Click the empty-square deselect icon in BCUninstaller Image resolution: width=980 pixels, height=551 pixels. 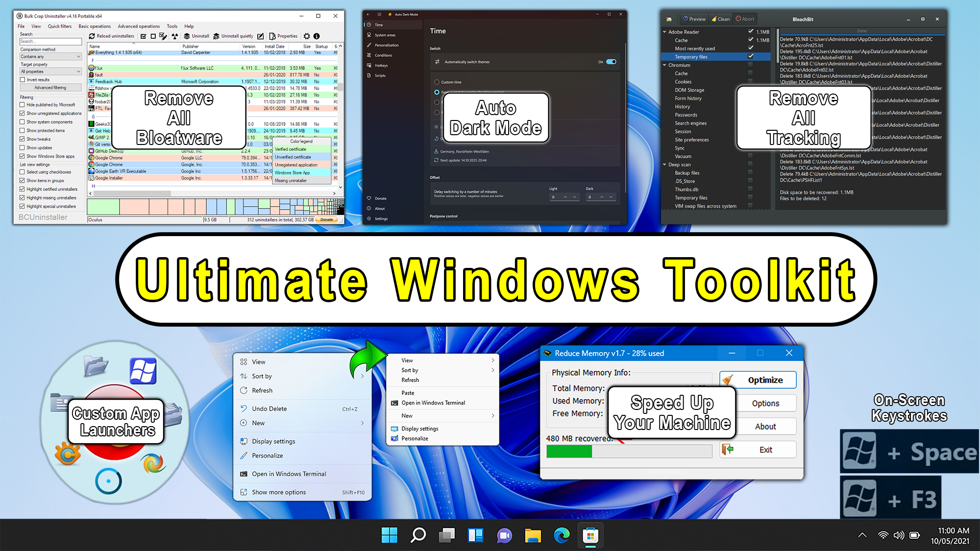(x=153, y=36)
